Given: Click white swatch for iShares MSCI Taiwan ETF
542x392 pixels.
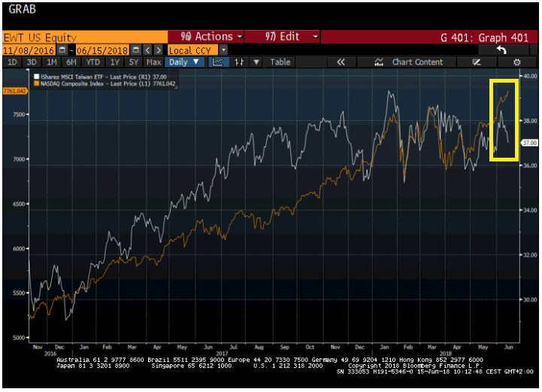Looking at the screenshot, I should click(x=36, y=77).
